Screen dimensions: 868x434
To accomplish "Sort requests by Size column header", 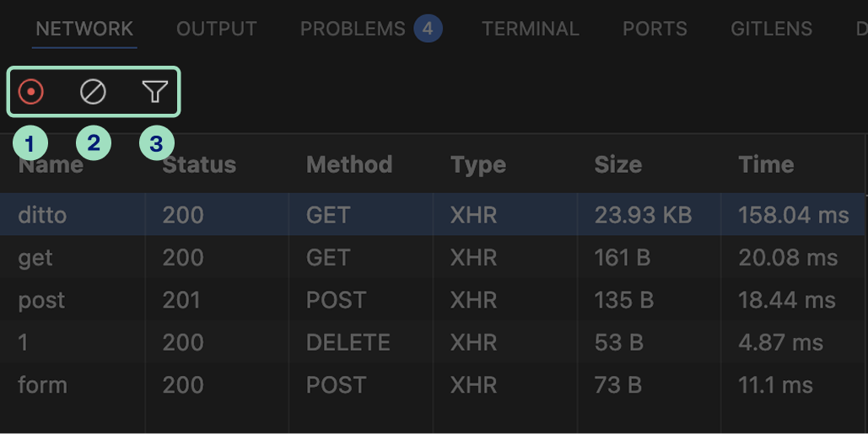I will pyautogui.click(x=617, y=164).
